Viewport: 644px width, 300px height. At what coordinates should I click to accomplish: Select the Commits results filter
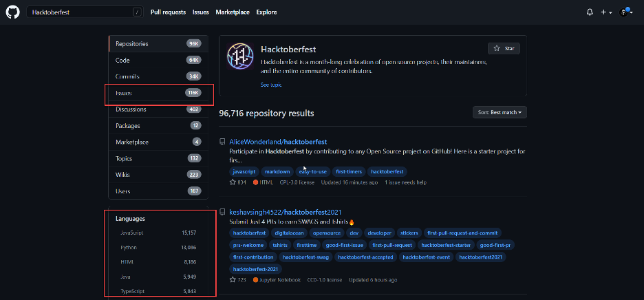(x=158, y=76)
